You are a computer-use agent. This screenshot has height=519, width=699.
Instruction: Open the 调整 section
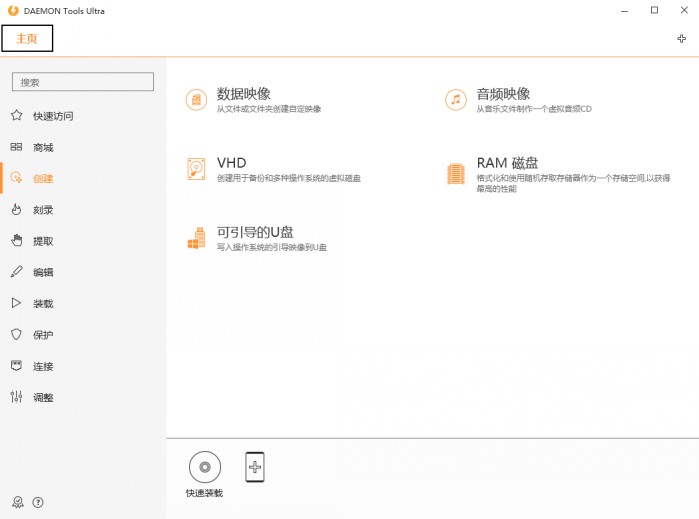point(43,398)
